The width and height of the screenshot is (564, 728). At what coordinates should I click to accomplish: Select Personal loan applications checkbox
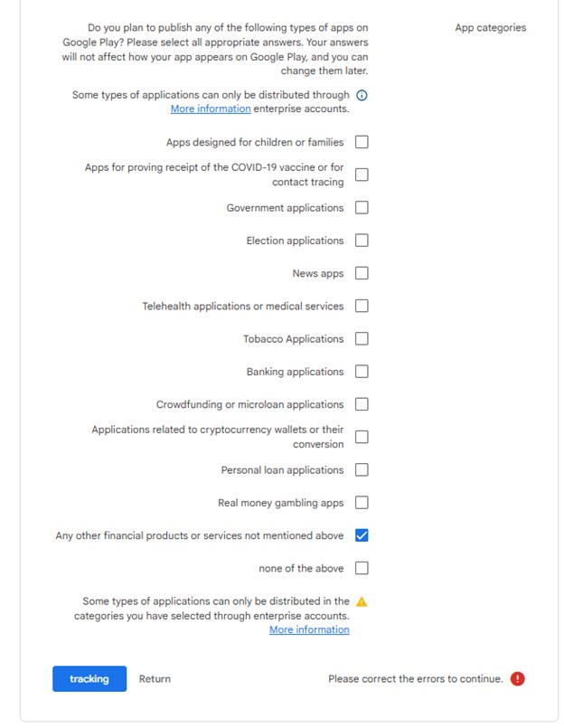362,470
